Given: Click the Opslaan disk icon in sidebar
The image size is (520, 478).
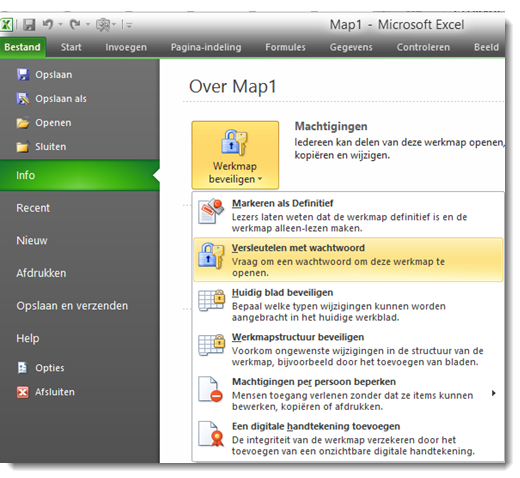Looking at the screenshot, I should point(23,75).
